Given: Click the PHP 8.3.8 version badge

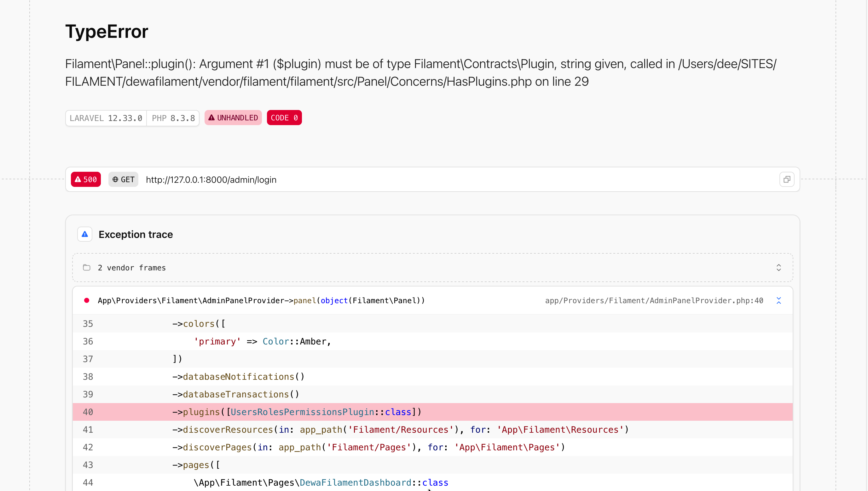Looking at the screenshot, I should tap(173, 118).
